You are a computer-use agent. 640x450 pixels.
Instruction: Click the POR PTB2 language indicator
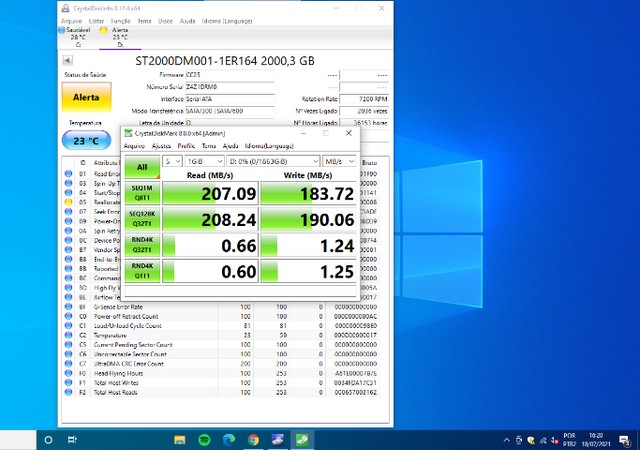pyautogui.click(x=569, y=440)
